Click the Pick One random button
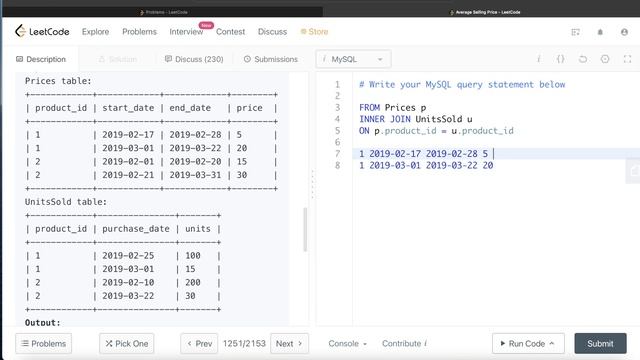640x360 pixels. (127, 344)
